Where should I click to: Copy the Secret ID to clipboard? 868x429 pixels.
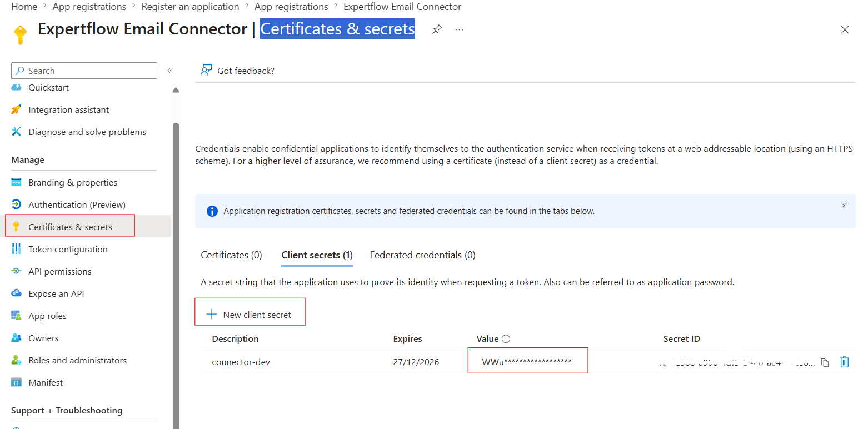(x=825, y=362)
